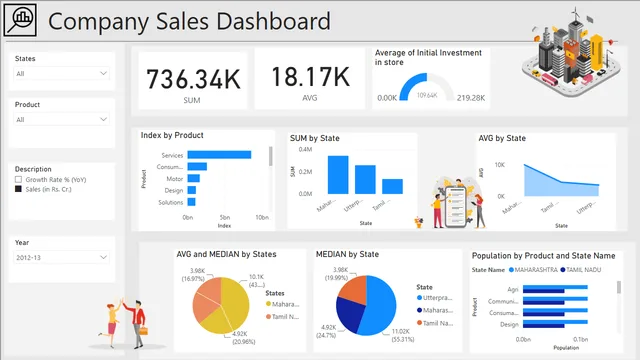The height and width of the screenshot is (360, 640).
Task: Click Tamil Na... legend marker in MEDIAN by State
Action: 419,323
